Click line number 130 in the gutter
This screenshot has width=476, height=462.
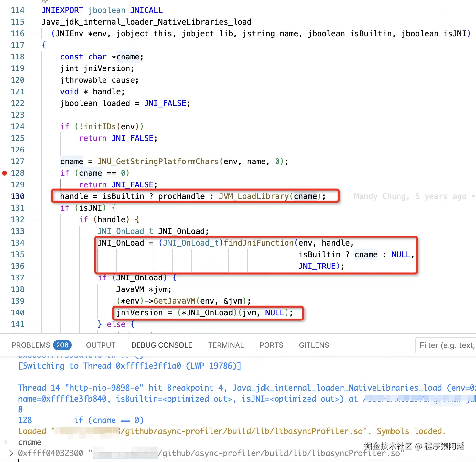(x=17, y=196)
